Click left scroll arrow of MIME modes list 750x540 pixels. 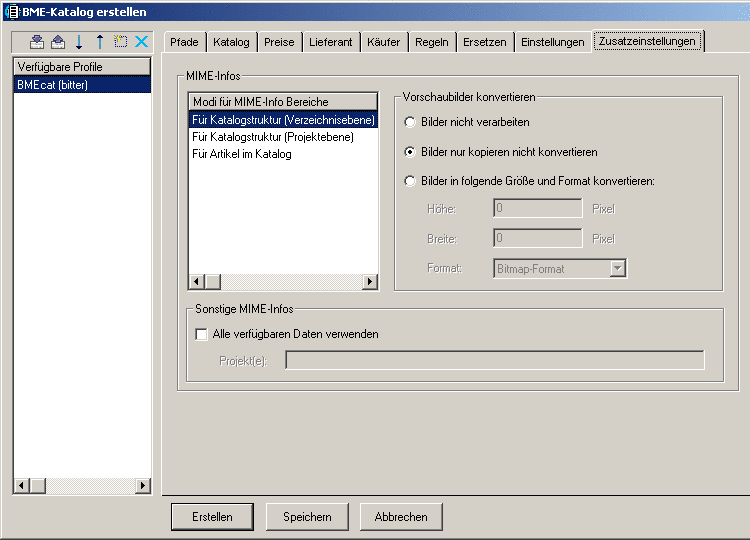coord(197,282)
